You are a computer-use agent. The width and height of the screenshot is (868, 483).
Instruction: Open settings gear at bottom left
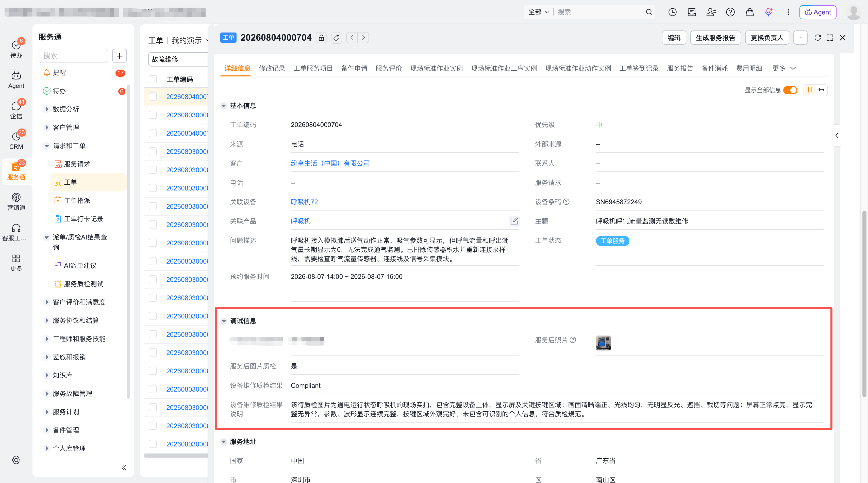coord(16,460)
